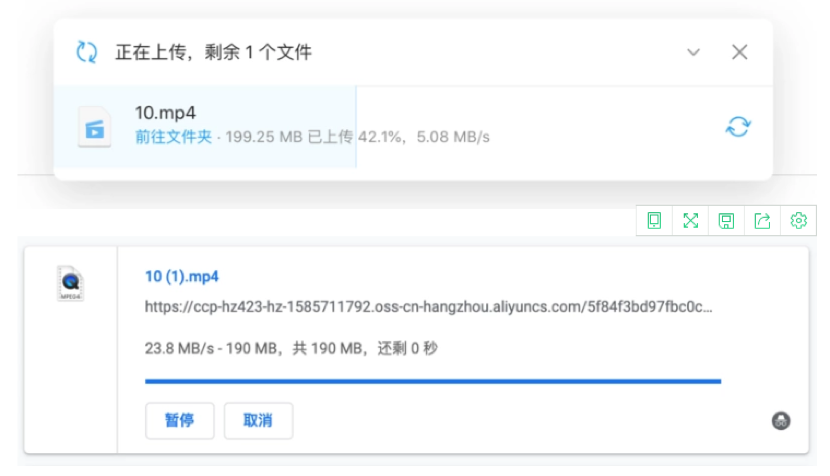Viewport: 830px width, 476px height.
Task: Pause download with 暂停 button
Action: [179, 420]
